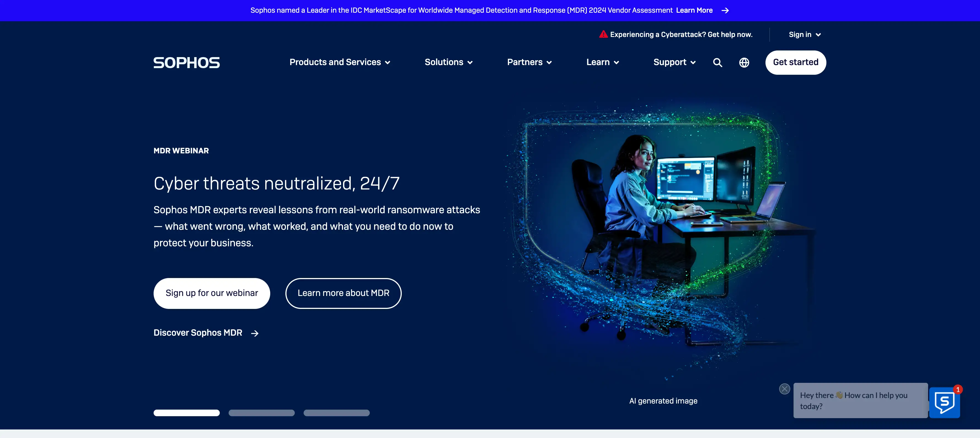Open the search magnifier icon
Image resolution: width=980 pixels, height=438 pixels.
pyautogui.click(x=717, y=62)
